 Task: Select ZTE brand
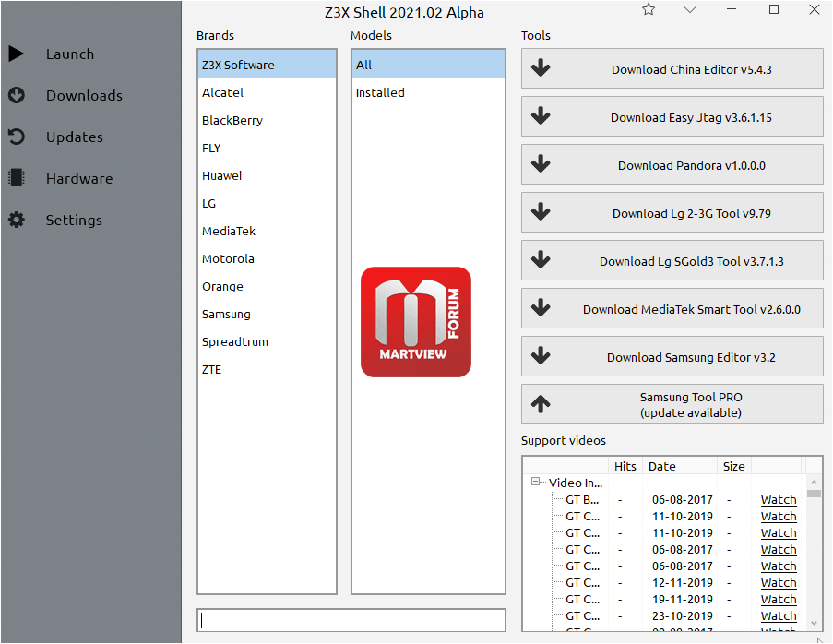point(267,369)
